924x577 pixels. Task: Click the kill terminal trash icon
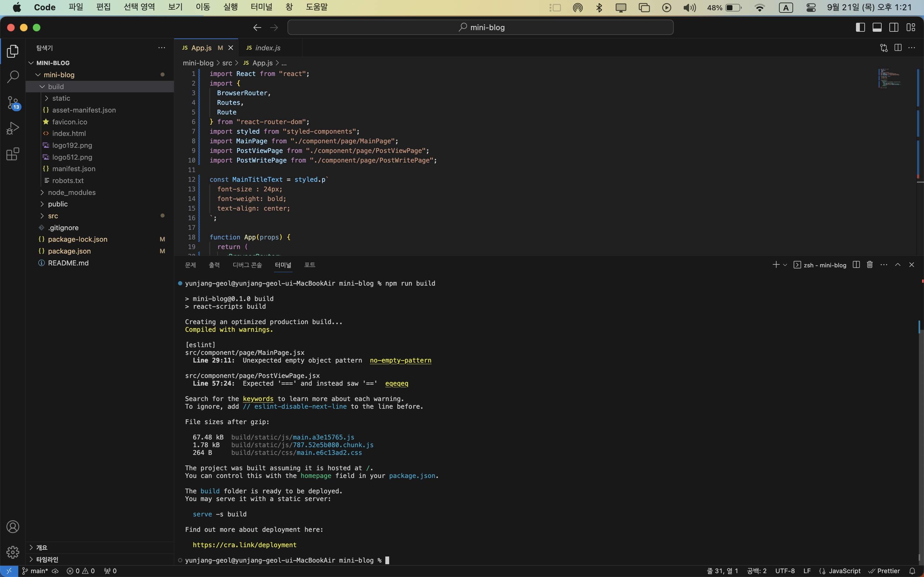click(869, 264)
